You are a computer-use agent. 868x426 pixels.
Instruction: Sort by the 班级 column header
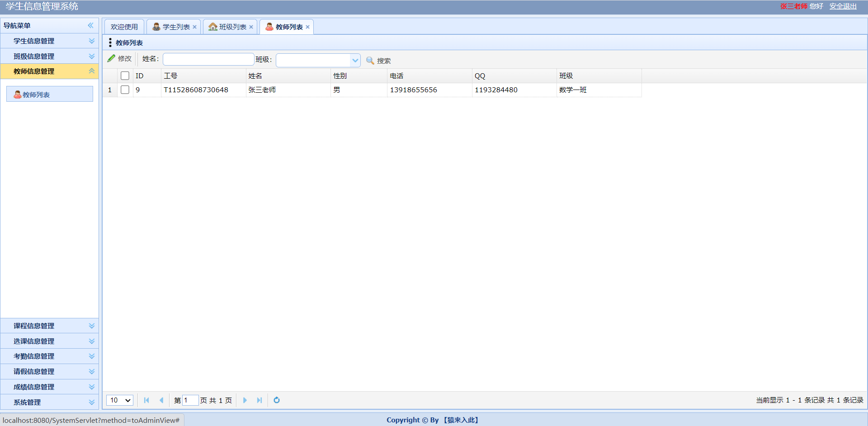click(599, 76)
